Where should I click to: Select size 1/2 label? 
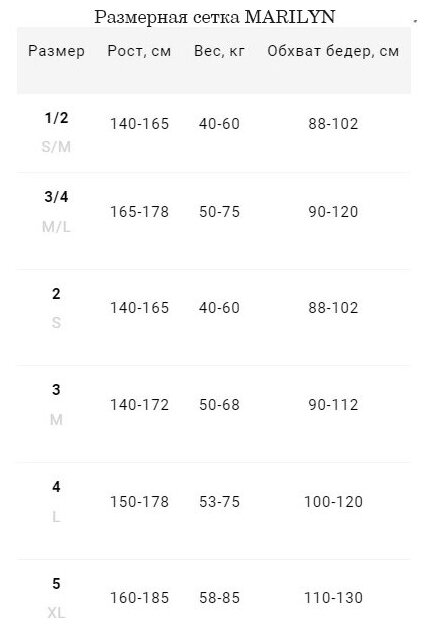pyautogui.click(x=56, y=118)
